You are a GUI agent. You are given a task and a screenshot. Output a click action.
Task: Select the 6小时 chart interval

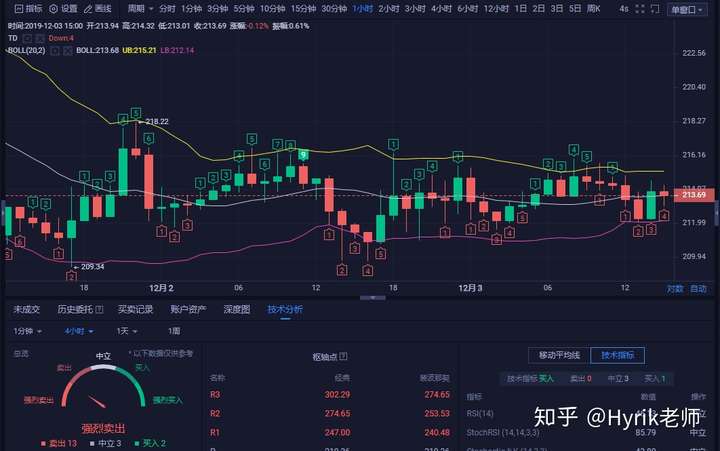[x=467, y=8]
